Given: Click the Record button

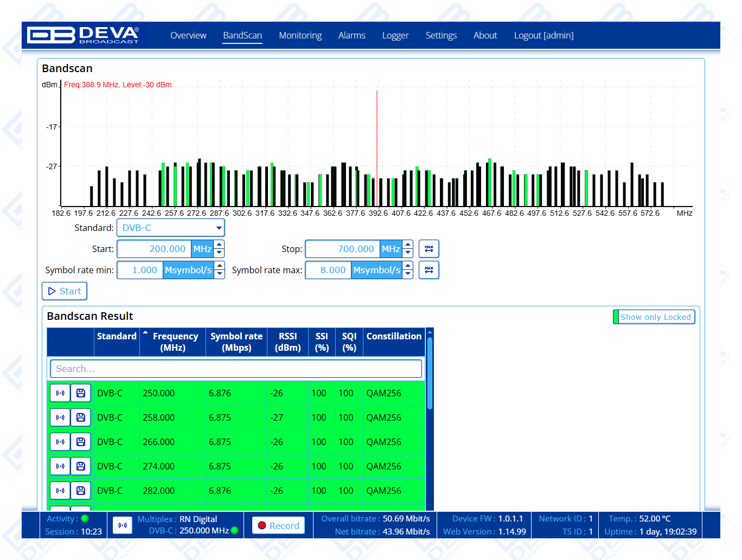Looking at the screenshot, I should (x=278, y=526).
